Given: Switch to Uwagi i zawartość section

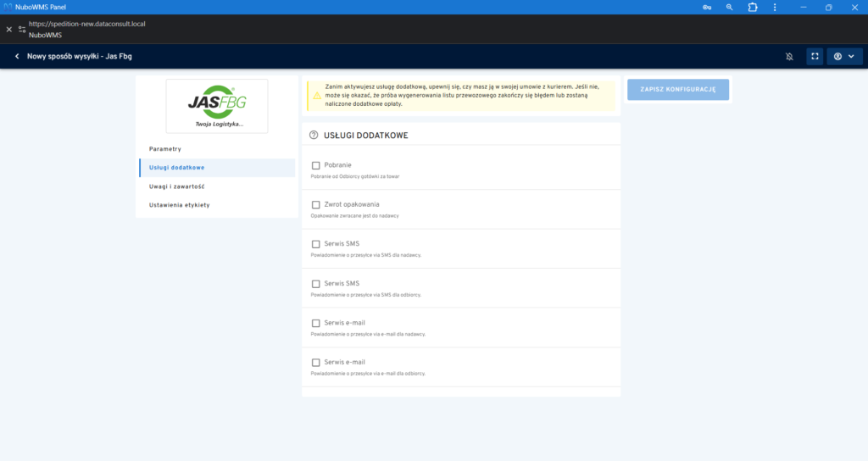Looking at the screenshot, I should pos(176,186).
